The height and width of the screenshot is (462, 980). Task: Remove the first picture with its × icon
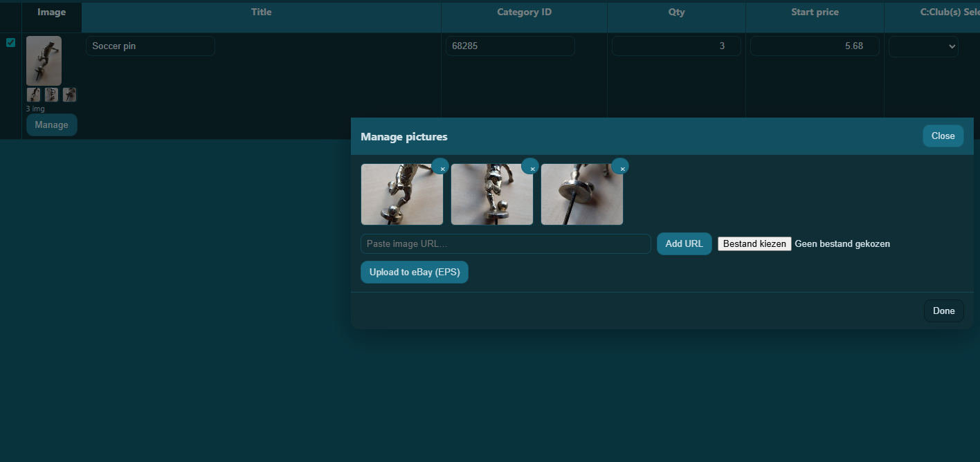[x=442, y=167]
